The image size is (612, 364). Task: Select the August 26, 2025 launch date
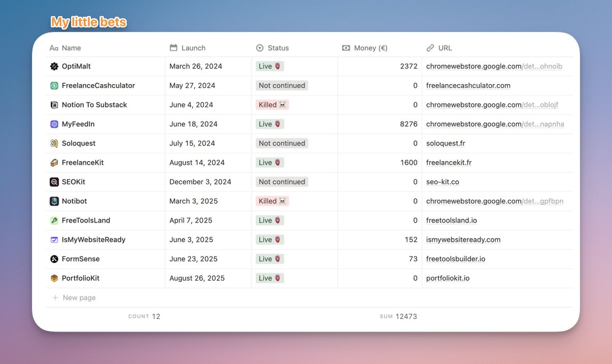pos(197,278)
